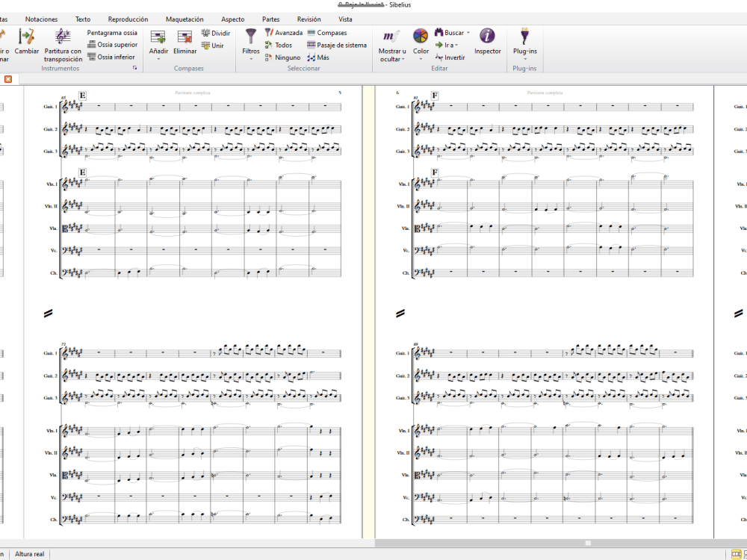
Task: Click Invertir in Editar group
Action: pos(450,57)
